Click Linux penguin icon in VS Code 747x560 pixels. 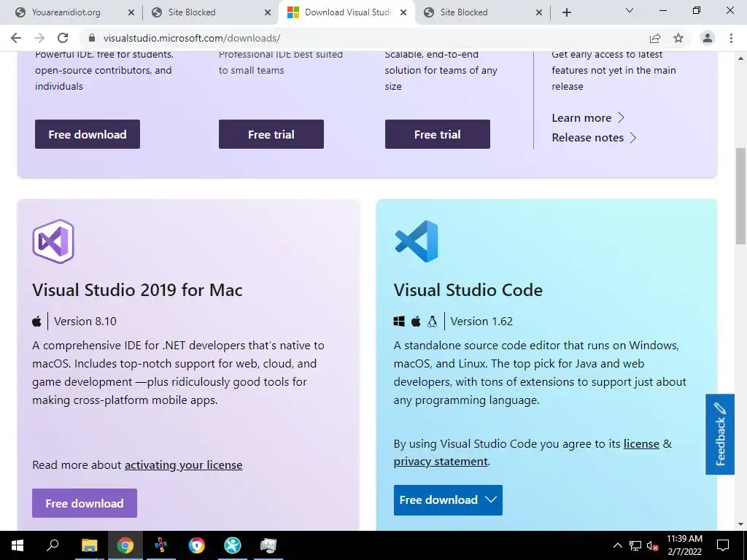[x=432, y=322]
